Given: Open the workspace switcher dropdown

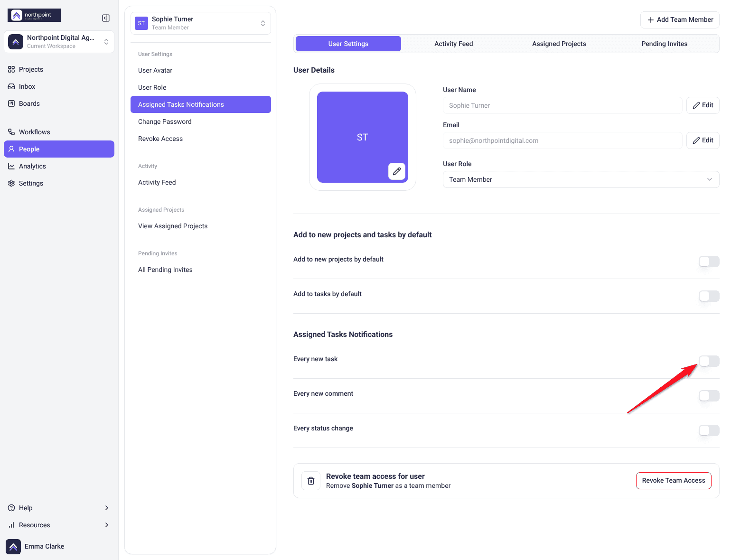Looking at the screenshot, I should [x=59, y=42].
